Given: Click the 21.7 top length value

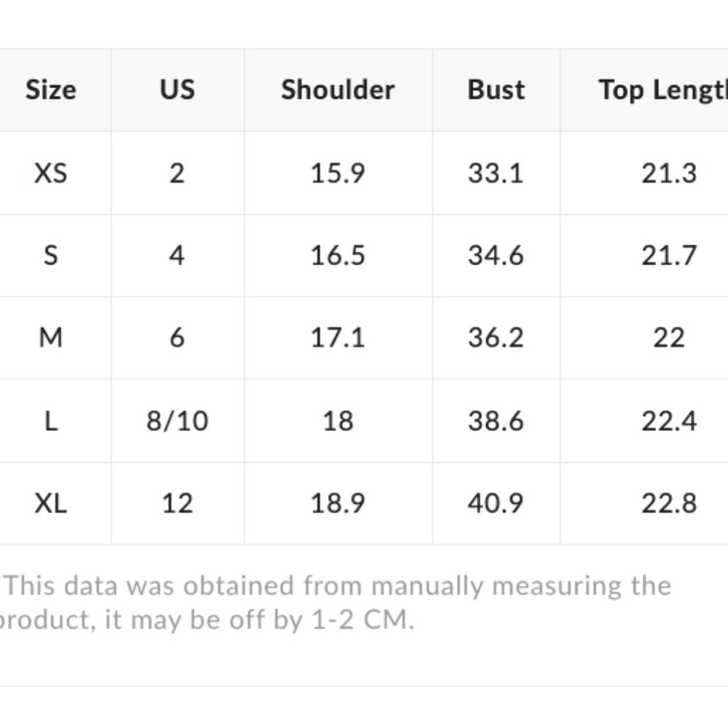Looking at the screenshot, I should 669,256.
